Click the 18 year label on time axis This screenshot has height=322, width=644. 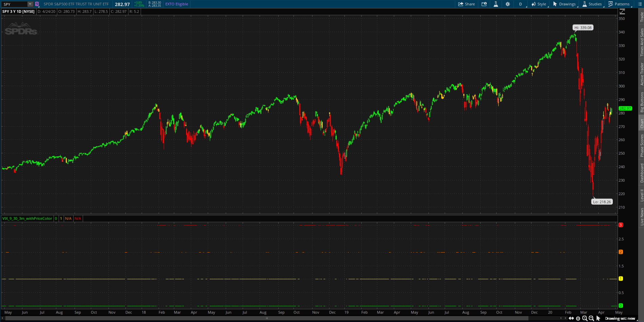point(144,313)
